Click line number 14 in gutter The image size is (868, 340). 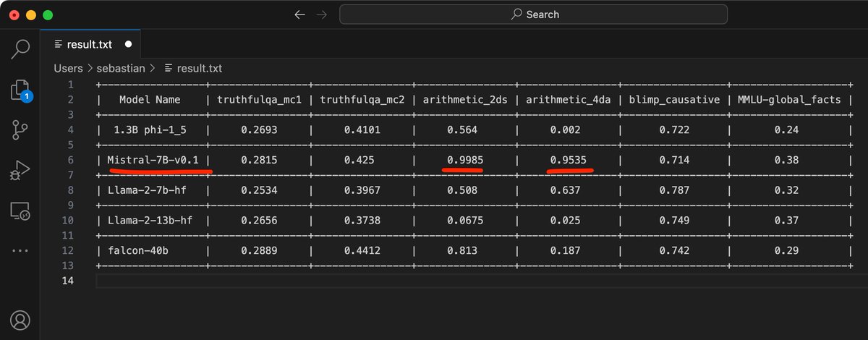point(69,281)
